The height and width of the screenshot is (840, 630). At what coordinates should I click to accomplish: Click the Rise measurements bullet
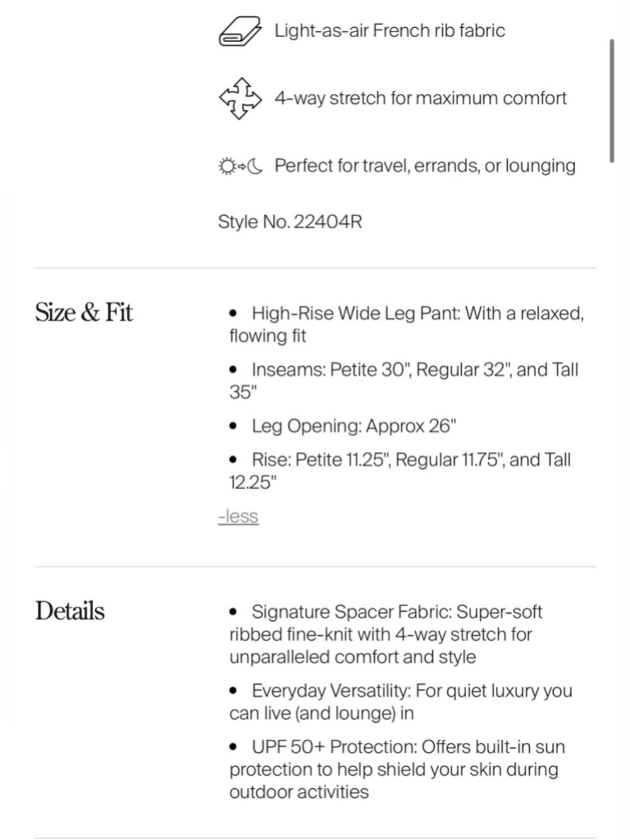tap(400, 471)
